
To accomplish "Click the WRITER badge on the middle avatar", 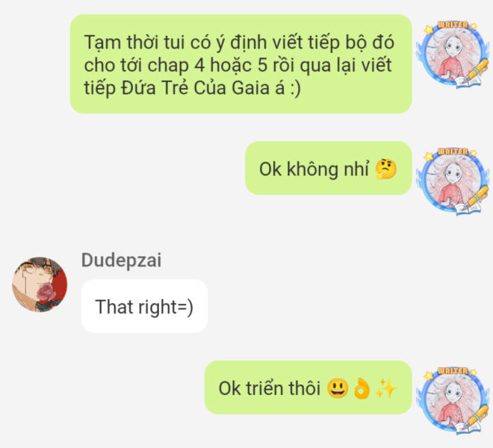I will pyautogui.click(x=453, y=152).
